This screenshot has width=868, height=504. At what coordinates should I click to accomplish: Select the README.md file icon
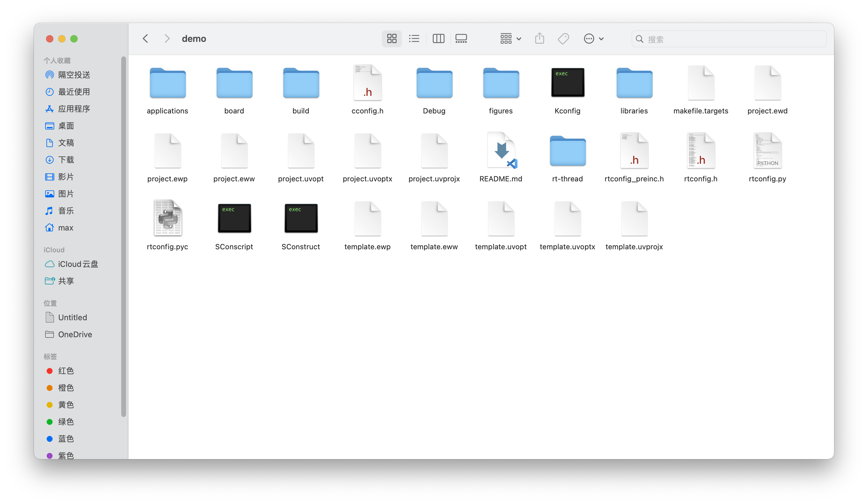tap(501, 151)
